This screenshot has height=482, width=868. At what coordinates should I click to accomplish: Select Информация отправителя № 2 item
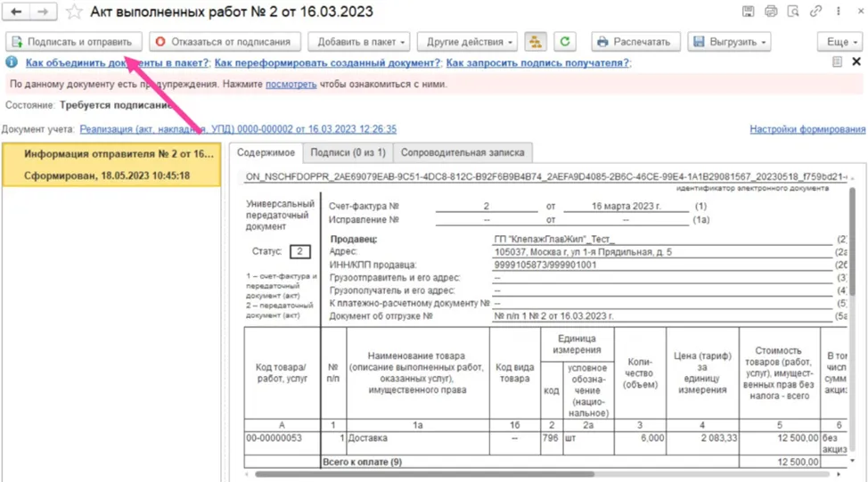pyautogui.click(x=111, y=164)
